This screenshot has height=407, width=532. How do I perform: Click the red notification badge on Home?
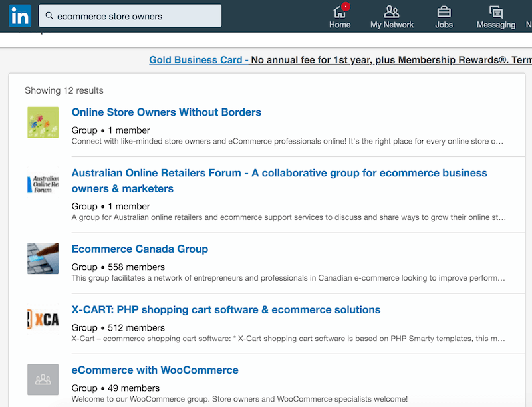pyautogui.click(x=346, y=7)
